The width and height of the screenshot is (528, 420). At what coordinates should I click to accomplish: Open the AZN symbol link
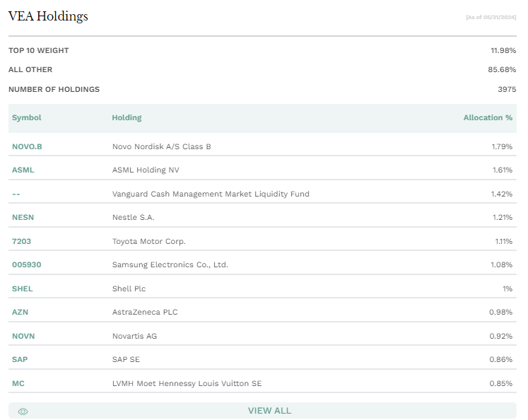20,312
